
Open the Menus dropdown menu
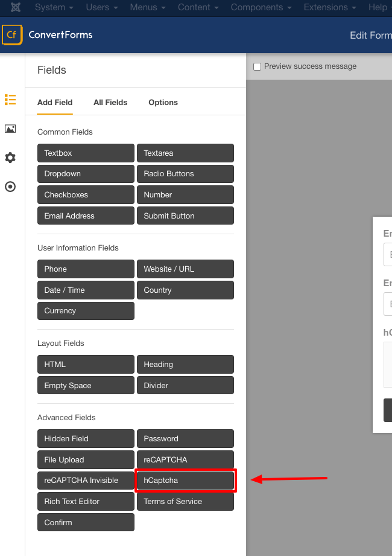pyautogui.click(x=148, y=7)
